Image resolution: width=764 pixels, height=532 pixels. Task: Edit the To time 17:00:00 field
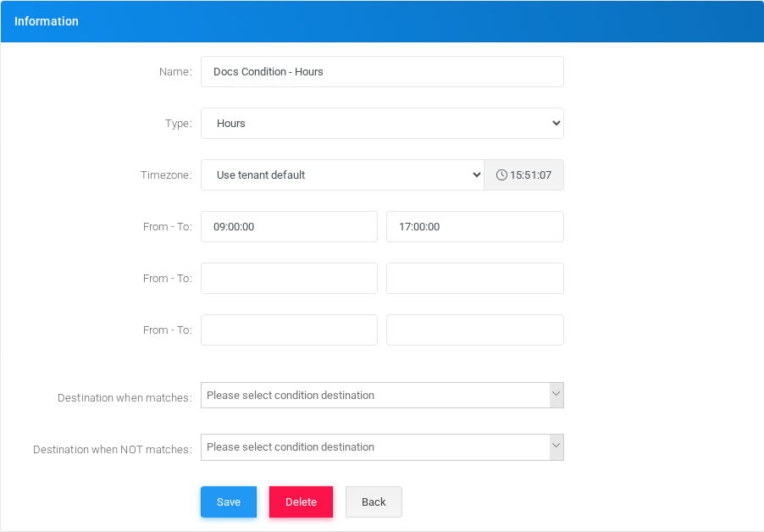(x=475, y=226)
